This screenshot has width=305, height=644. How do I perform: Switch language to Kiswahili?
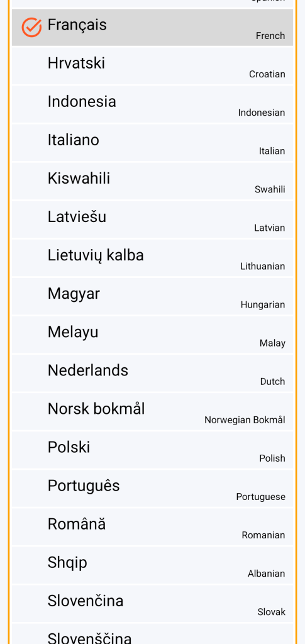tap(152, 181)
